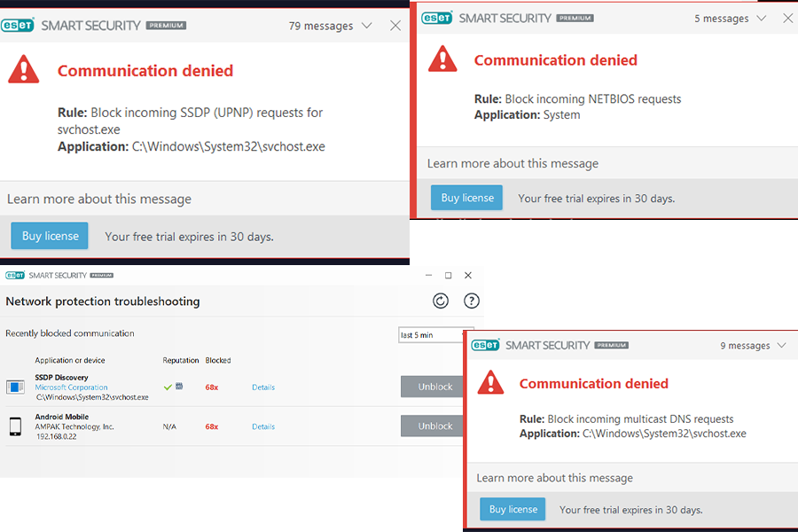The height and width of the screenshot is (532, 798).
Task: Click the warning triangle in multicast DNS notification
Action: pos(490,382)
